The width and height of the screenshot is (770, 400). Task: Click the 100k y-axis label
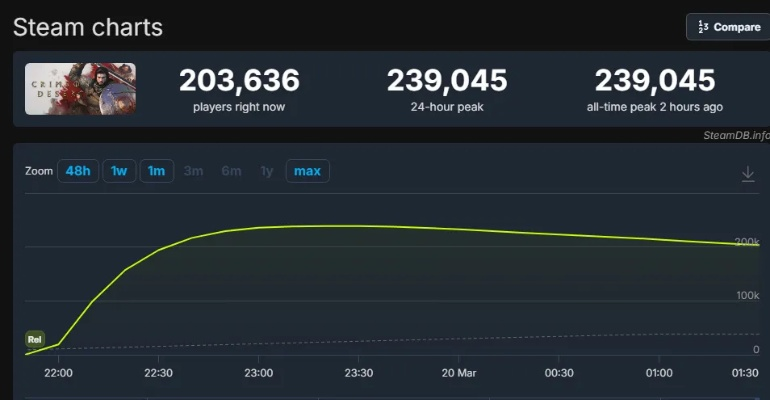(x=747, y=295)
